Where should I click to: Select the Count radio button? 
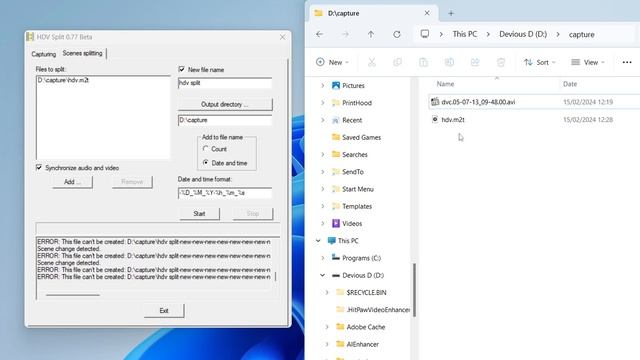[206, 149]
